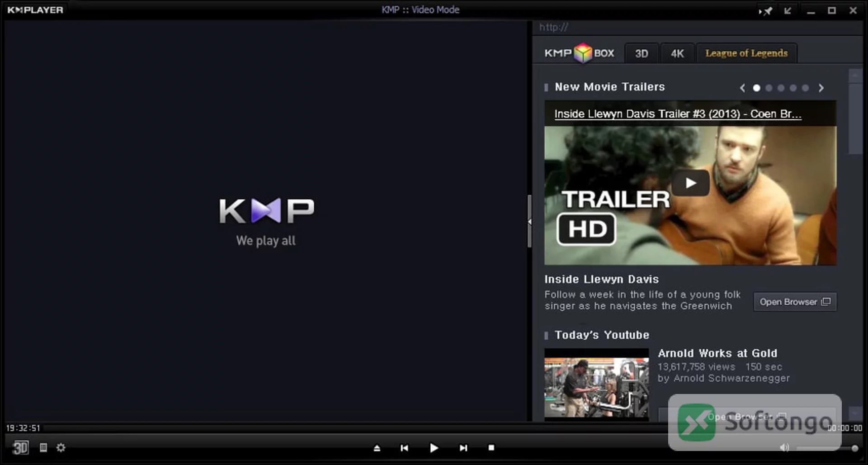This screenshot has height=465, width=868.
Task: Play the Inside Llewyn Davis trailer video
Action: (x=690, y=183)
